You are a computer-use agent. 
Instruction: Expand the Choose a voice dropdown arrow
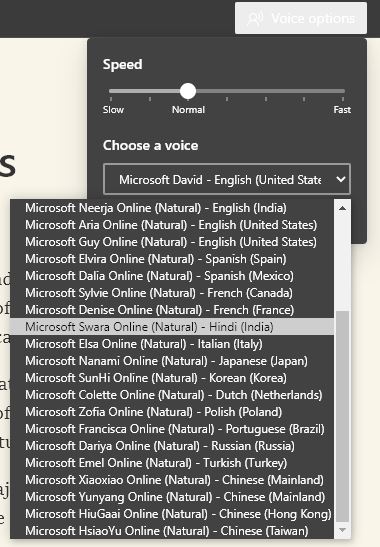pyautogui.click(x=341, y=179)
